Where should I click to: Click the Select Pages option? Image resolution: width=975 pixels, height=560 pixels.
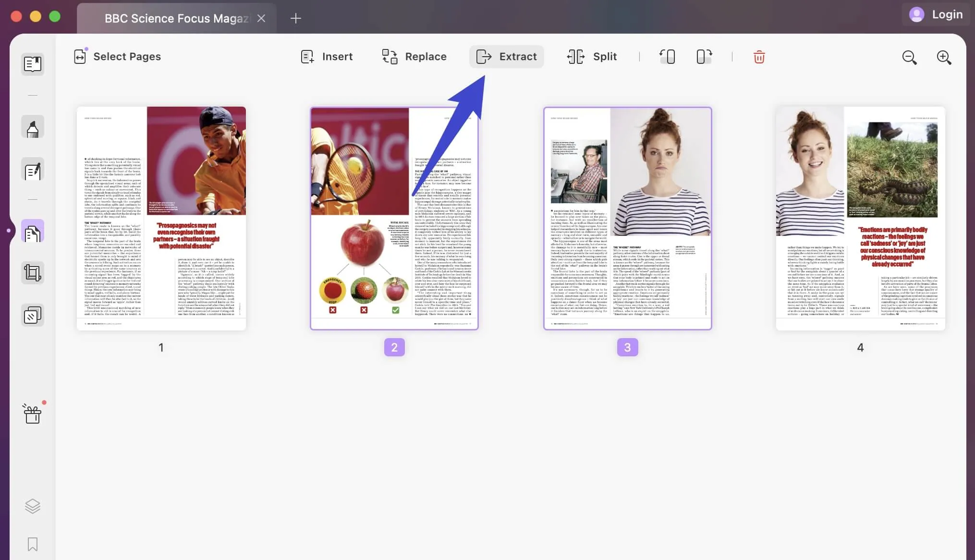click(x=118, y=57)
